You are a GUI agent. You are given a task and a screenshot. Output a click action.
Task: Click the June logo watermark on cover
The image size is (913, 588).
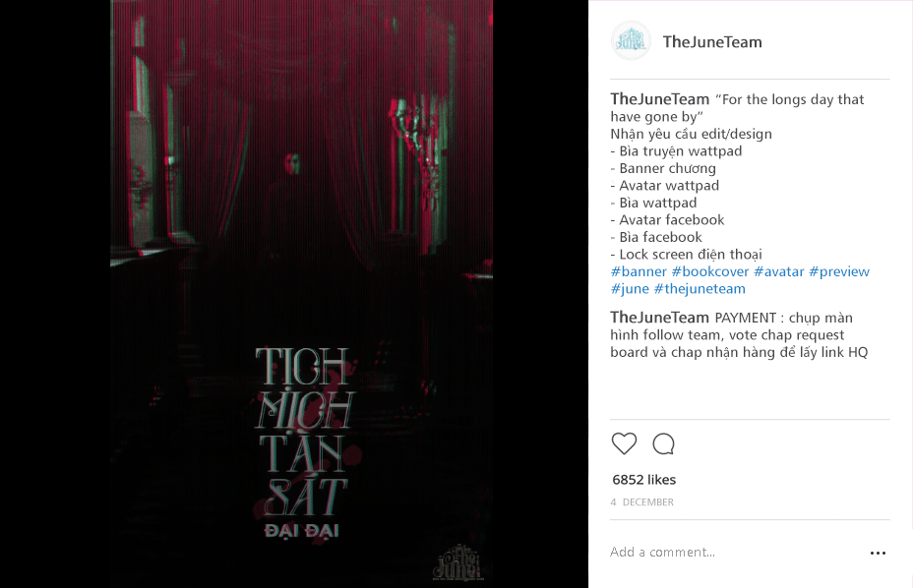pyautogui.click(x=458, y=562)
